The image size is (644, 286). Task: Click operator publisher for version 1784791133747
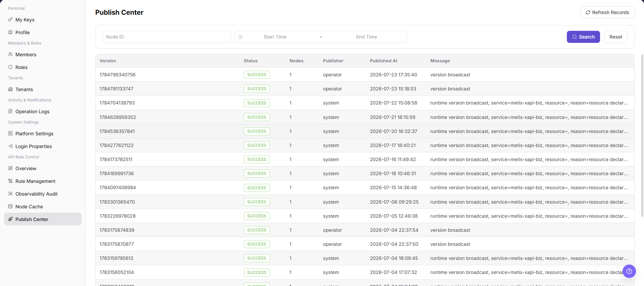click(332, 89)
